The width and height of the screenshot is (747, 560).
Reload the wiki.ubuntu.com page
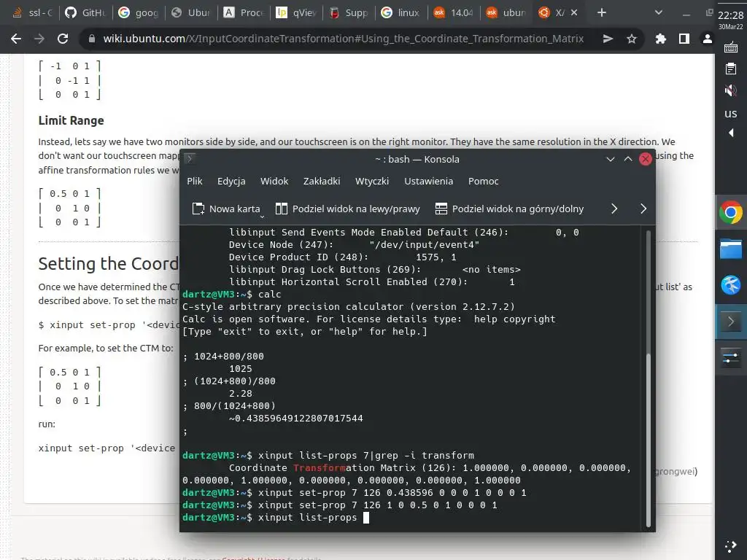63,39
